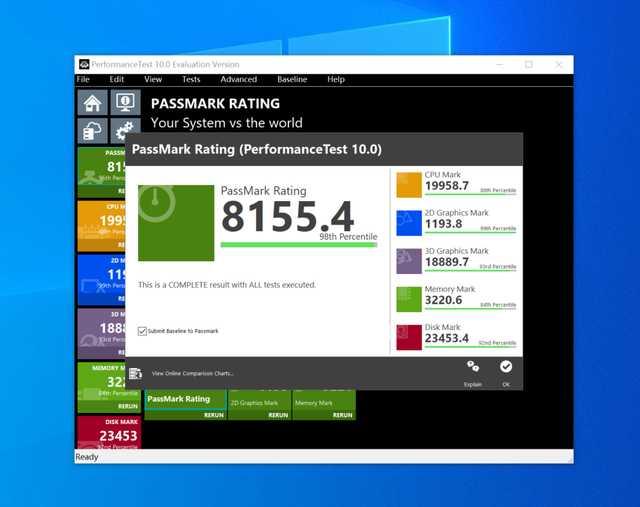The height and width of the screenshot is (507, 640).
Task: Rerun the Memory Mark bottom tile
Action: tap(342, 415)
